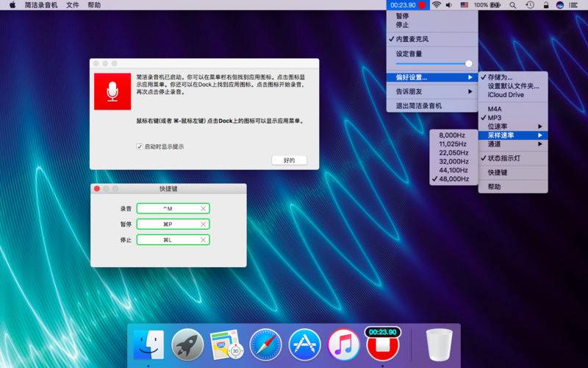Clear the 停止 shortcut with its X

pos(204,240)
